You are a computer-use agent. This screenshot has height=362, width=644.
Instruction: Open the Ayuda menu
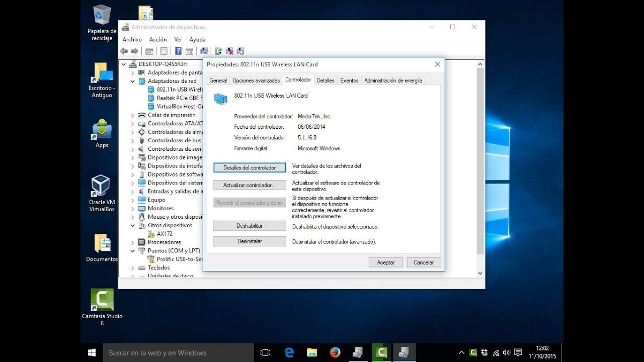(197, 39)
